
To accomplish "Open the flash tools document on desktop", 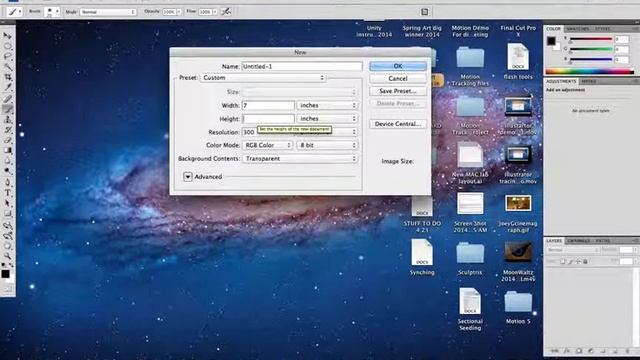I will pyautogui.click(x=518, y=62).
